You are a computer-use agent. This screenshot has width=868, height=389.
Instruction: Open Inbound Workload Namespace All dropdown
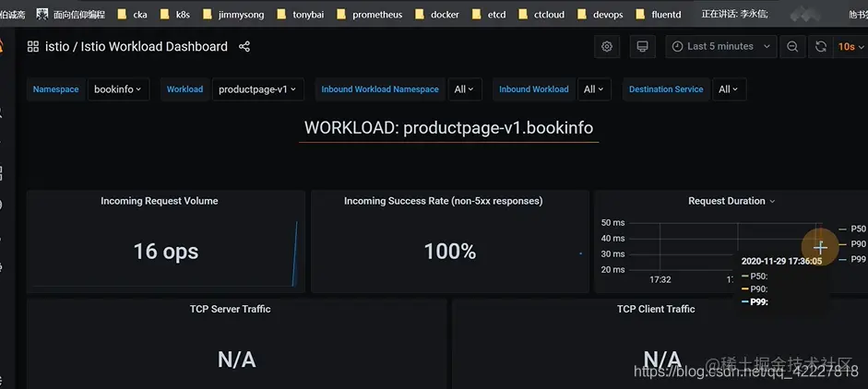tap(465, 89)
